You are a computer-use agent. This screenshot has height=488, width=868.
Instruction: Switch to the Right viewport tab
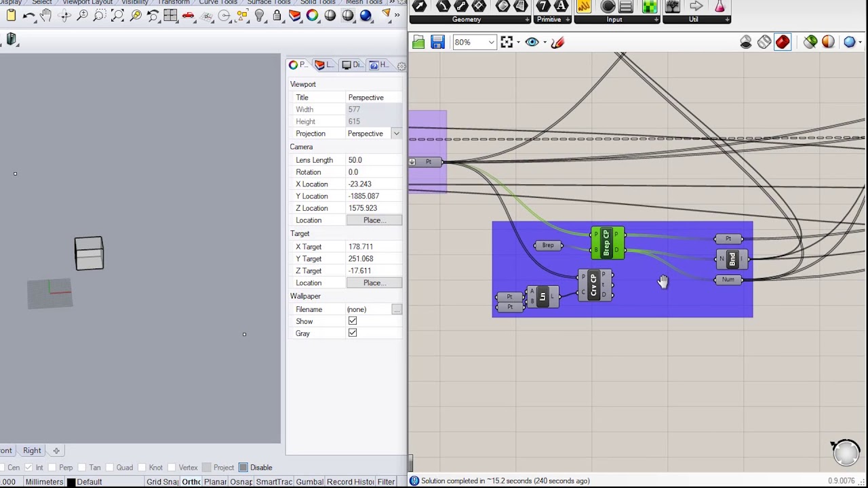[32, 451]
